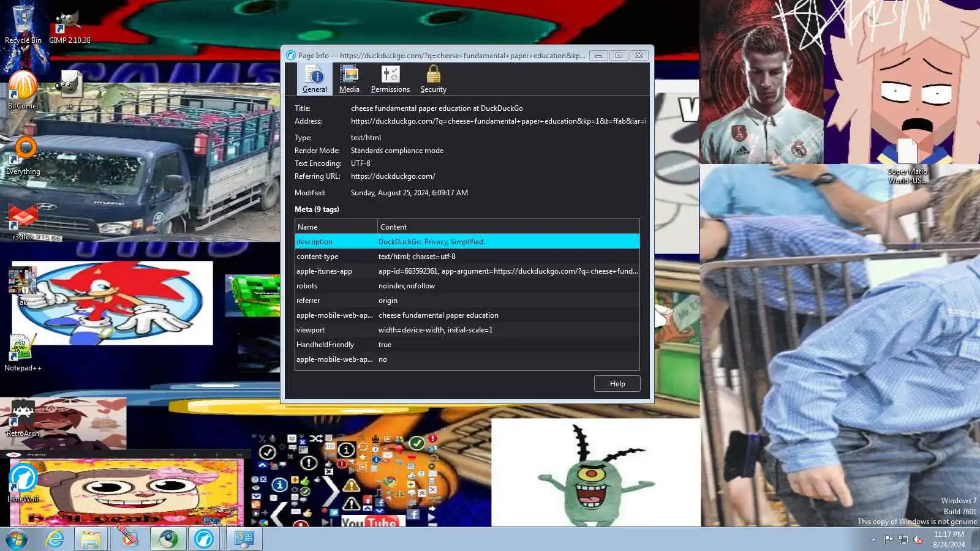Click the Control Panel taskbar button
The image size is (980, 551).
244,539
